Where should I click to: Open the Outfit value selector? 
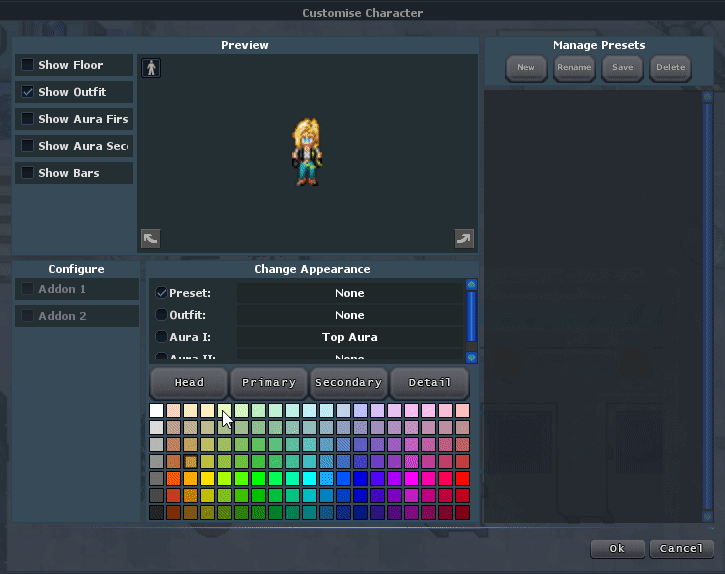coord(349,315)
